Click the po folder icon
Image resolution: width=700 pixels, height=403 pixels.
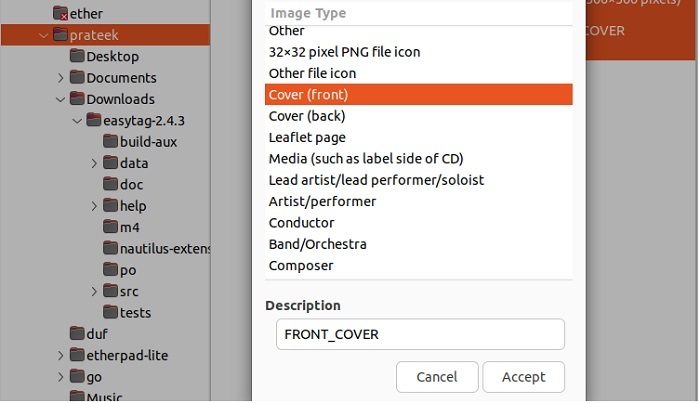click(110, 270)
